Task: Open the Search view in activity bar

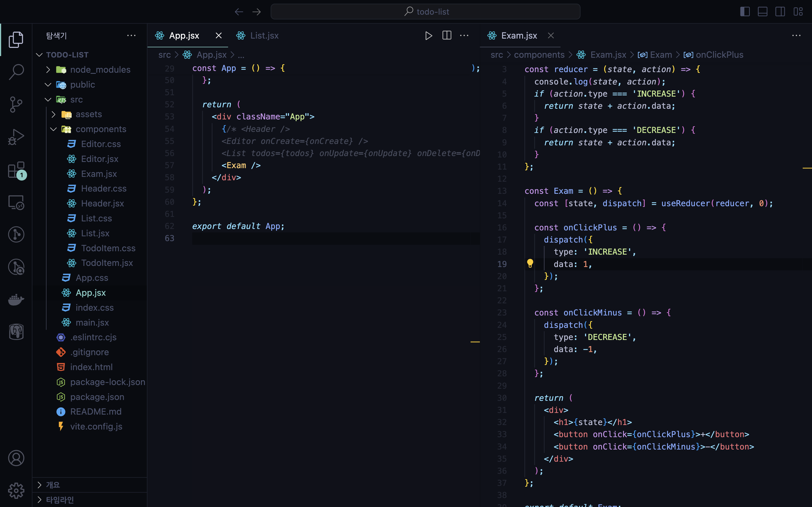Action: 16,72
